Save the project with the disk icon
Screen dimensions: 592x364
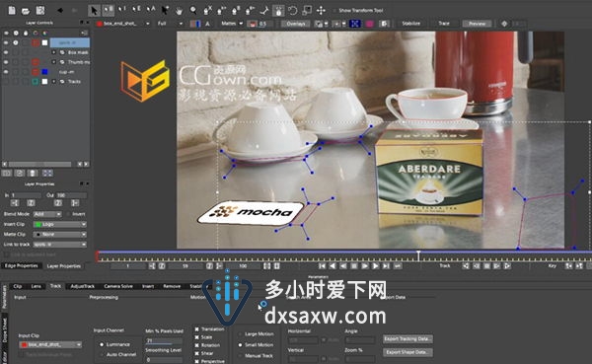point(40,10)
